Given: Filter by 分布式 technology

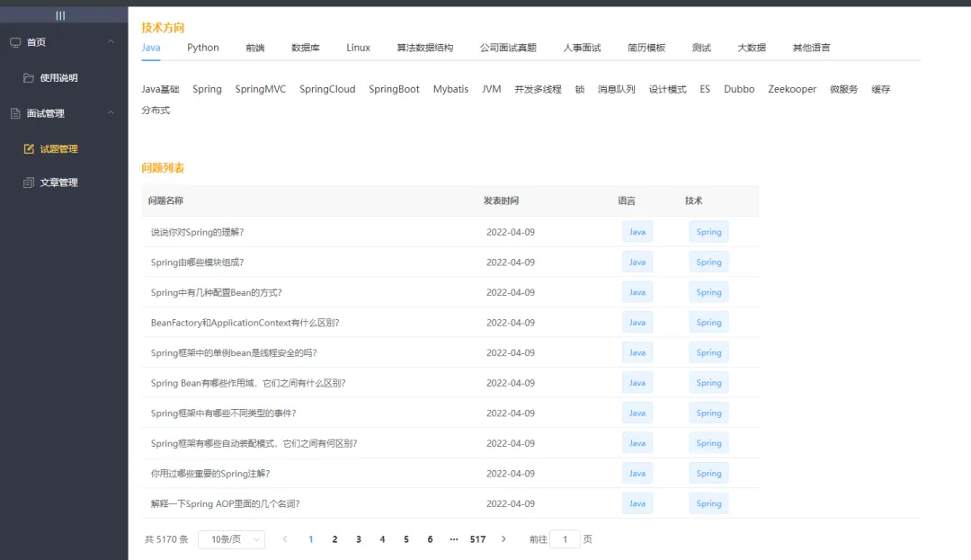Looking at the screenshot, I should 156,111.
